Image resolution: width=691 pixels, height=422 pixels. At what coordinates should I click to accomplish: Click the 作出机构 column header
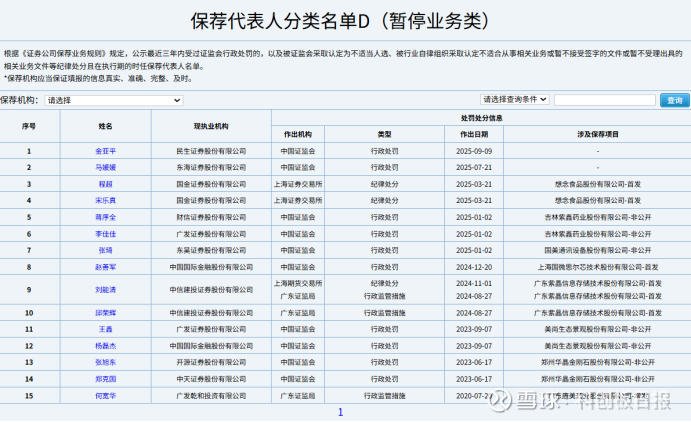tap(298, 134)
